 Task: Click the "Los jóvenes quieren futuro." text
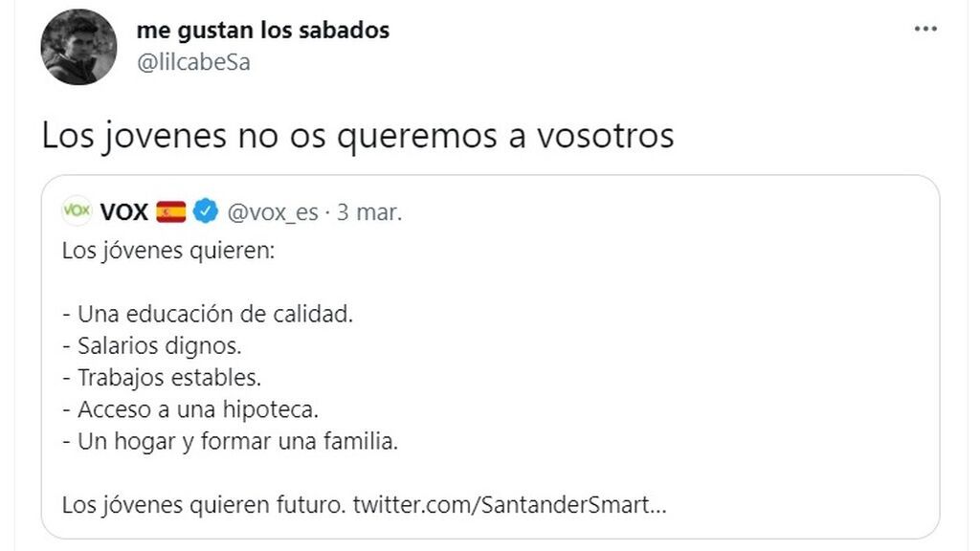pos(203,503)
